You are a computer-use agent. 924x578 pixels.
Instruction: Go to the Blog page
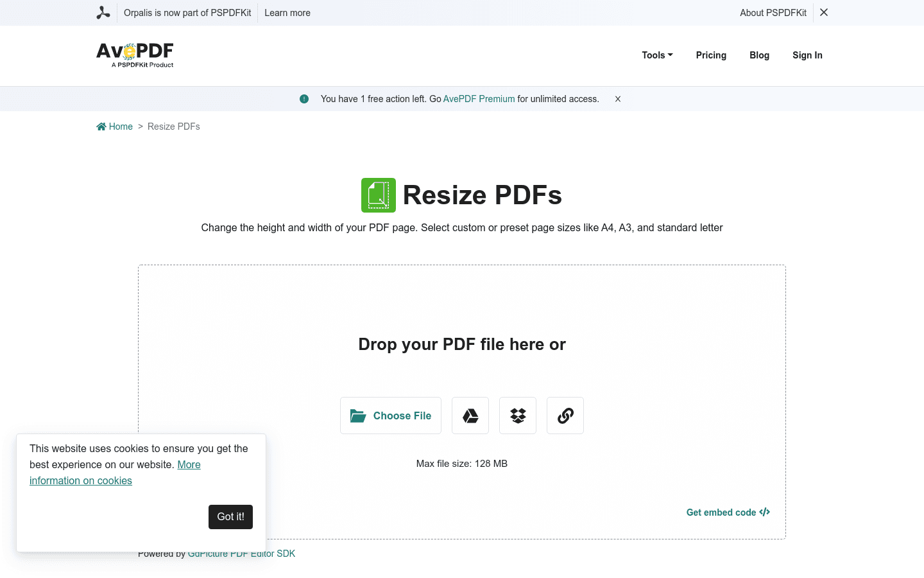[x=759, y=55]
